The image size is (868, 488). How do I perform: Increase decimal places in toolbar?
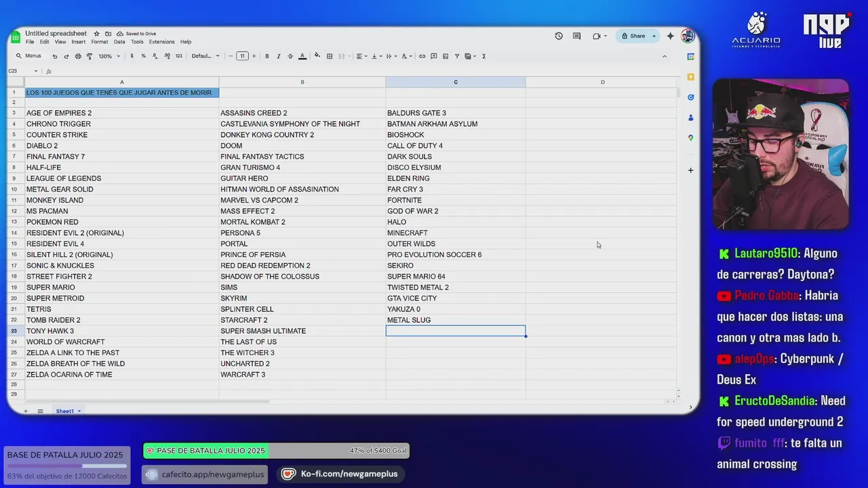click(167, 56)
